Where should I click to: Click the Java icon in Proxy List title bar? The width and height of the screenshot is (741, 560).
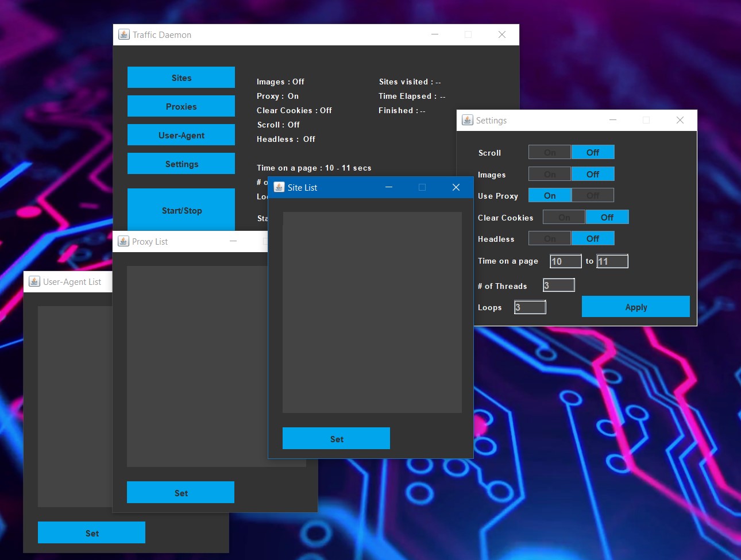(123, 241)
